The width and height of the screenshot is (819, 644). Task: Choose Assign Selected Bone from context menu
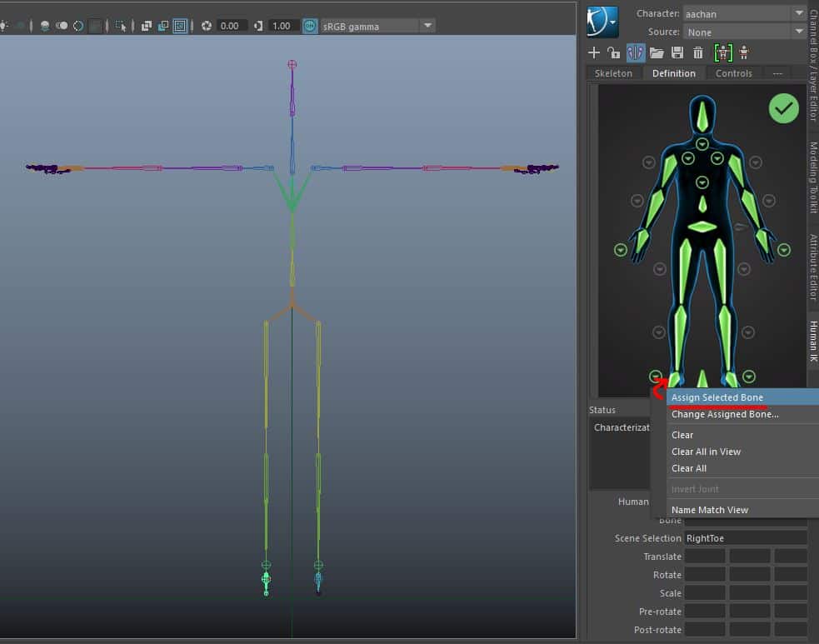(717, 397)
